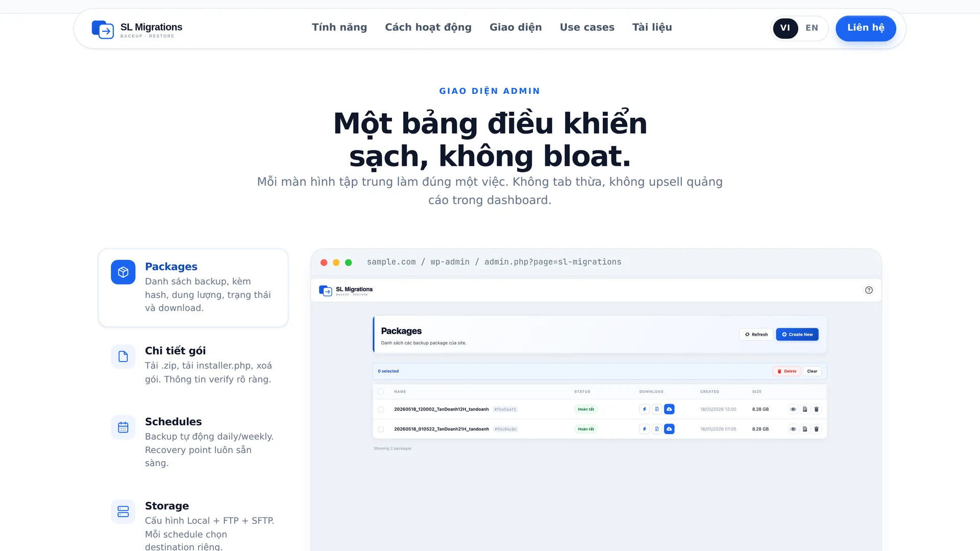Click the SL Migrations logo in the admin preview header
Image resolution: width=980 pixels, height=551 pixels.
346,290
